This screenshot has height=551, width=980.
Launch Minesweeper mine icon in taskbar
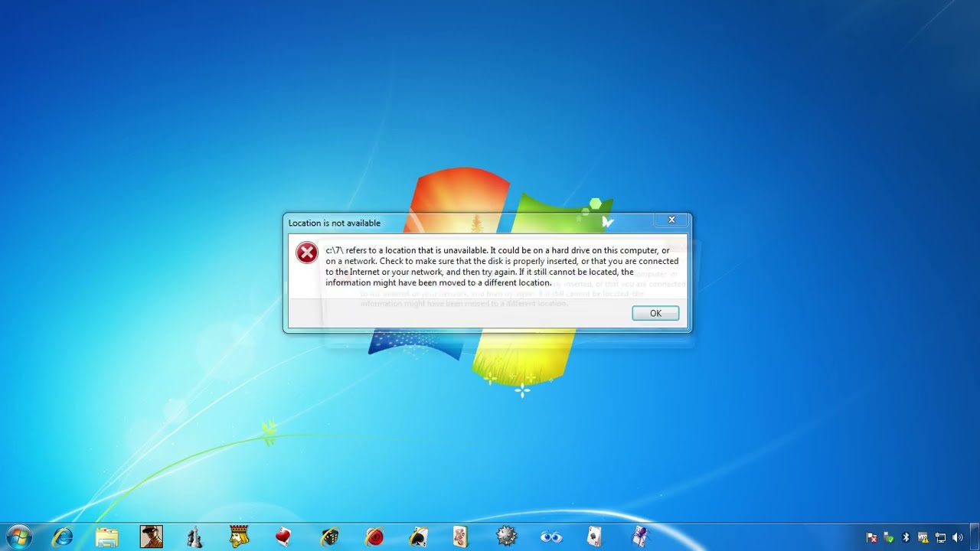(507, 536)
